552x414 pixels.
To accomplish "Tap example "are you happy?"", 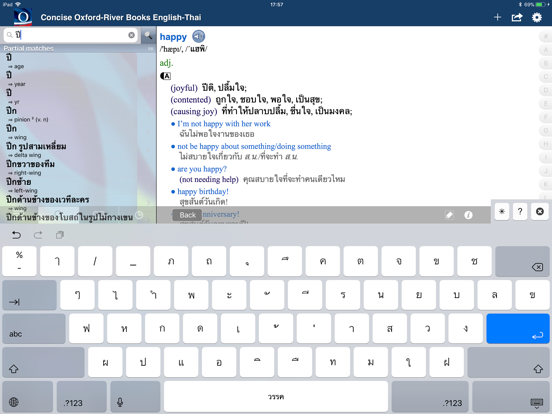I will [x=202, y=169].
